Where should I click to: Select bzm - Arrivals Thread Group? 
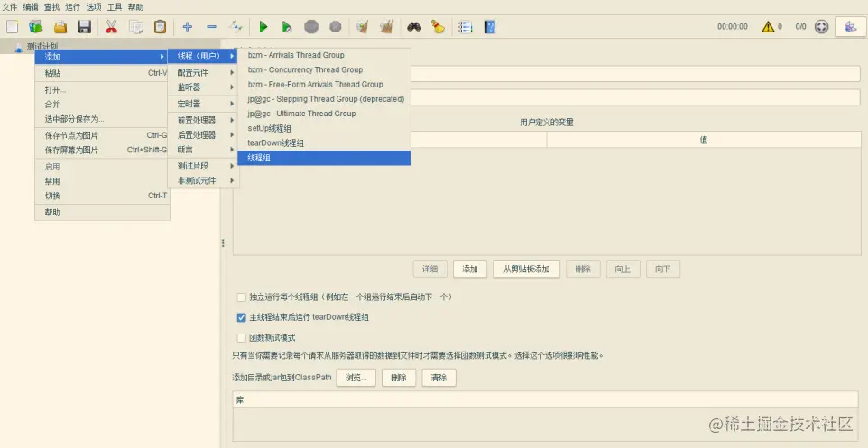(325, 55)
